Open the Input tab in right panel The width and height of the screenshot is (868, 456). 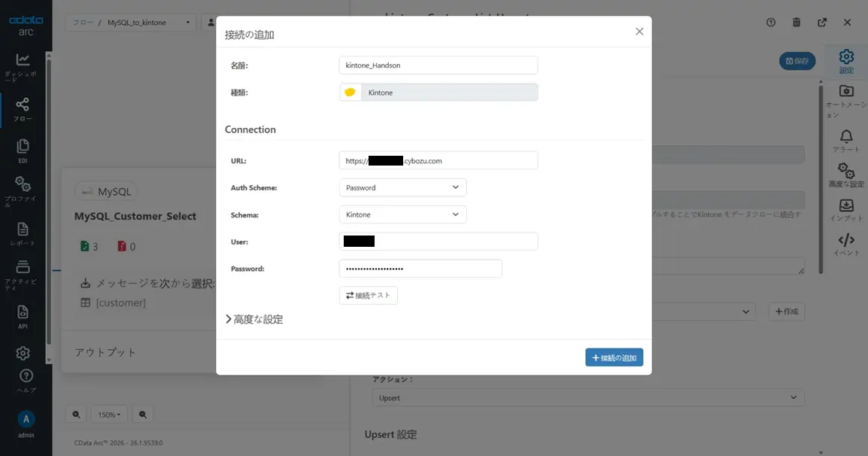tap(846, 210)
